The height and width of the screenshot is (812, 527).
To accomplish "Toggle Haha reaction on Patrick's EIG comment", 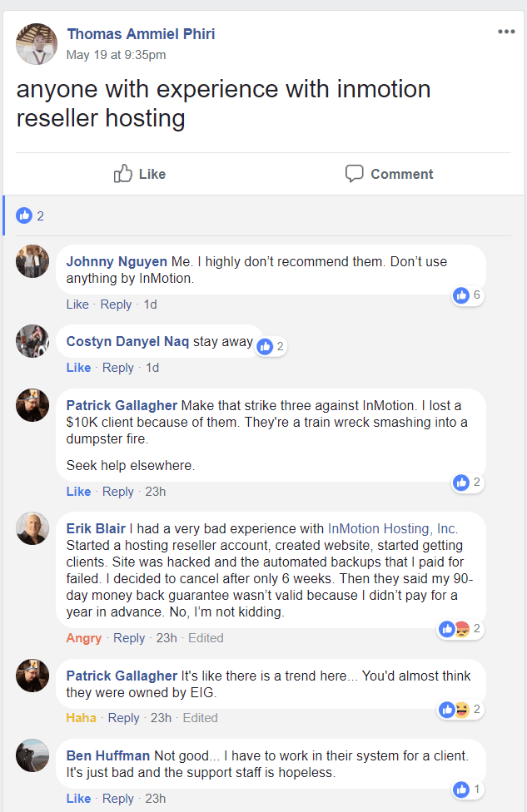I will click(81, 718).
